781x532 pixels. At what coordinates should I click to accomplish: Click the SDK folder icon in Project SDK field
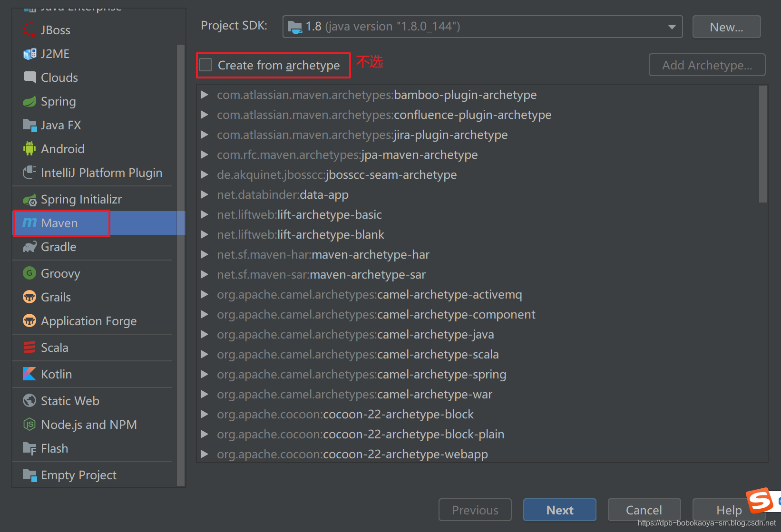coord(295,27)
